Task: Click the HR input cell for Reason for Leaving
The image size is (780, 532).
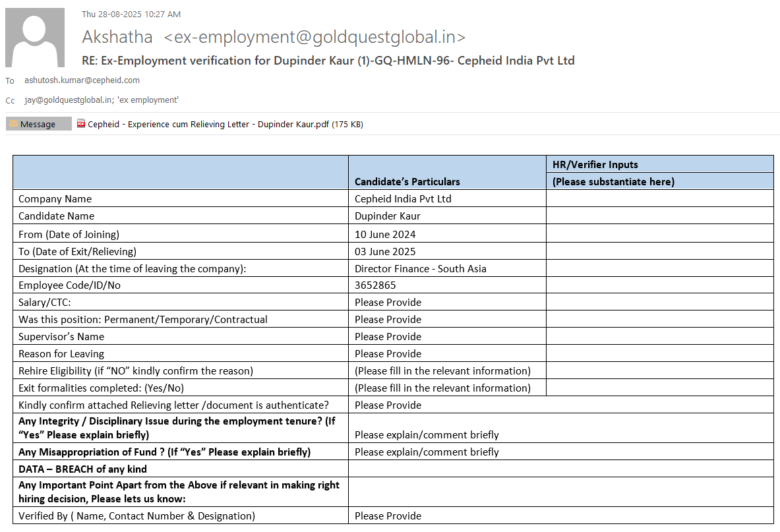Action: tap(659, 353)
